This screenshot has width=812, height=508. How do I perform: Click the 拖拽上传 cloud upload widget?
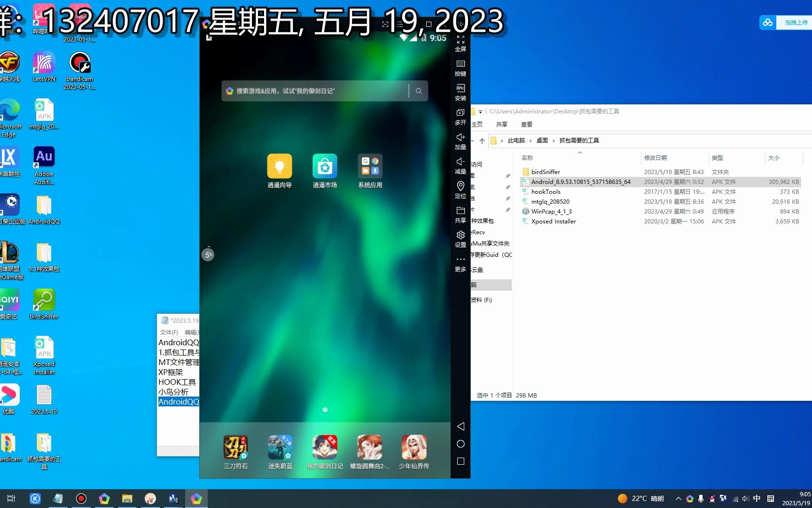coord(785,22)
